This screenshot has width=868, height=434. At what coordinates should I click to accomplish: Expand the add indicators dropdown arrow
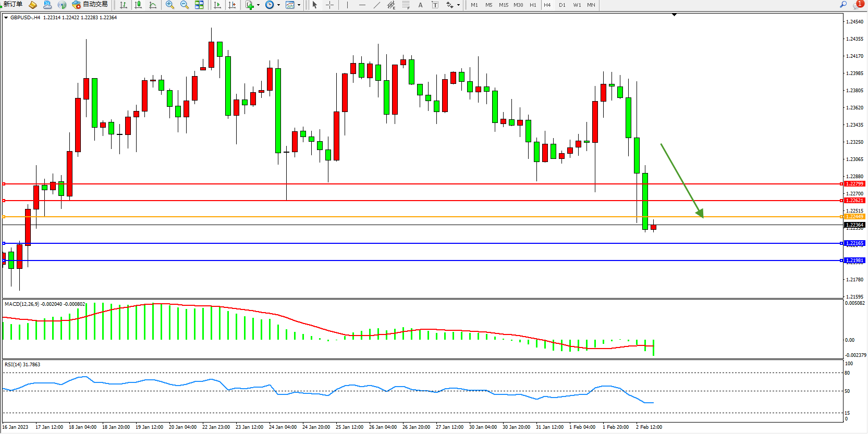pyautogui.click(x=259, y=5)
